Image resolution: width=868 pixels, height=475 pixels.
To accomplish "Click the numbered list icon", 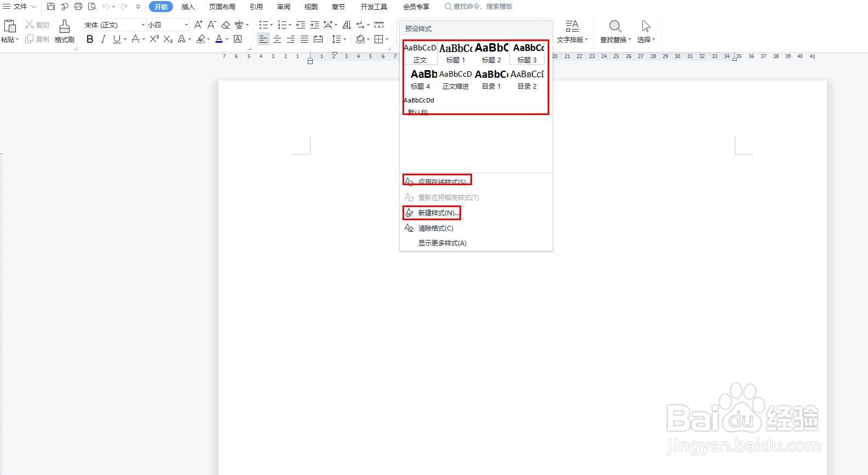I will (x=282, y=25).
